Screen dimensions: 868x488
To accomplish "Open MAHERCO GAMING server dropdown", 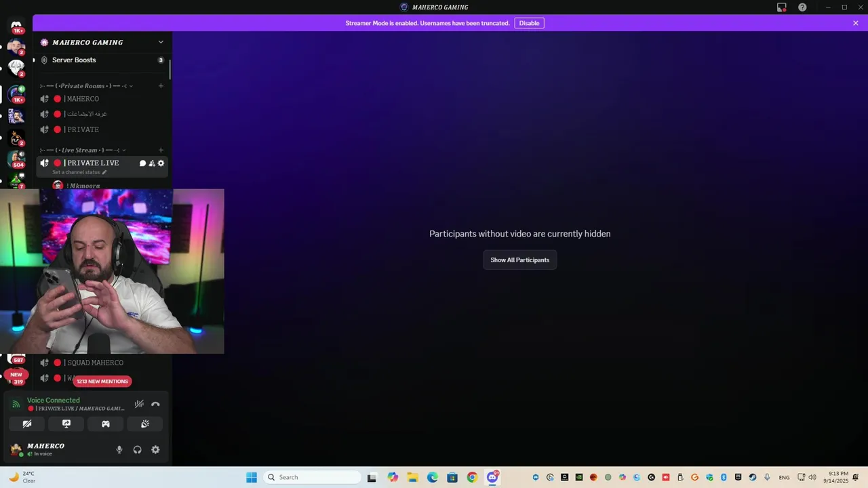I will pos(161,42).
